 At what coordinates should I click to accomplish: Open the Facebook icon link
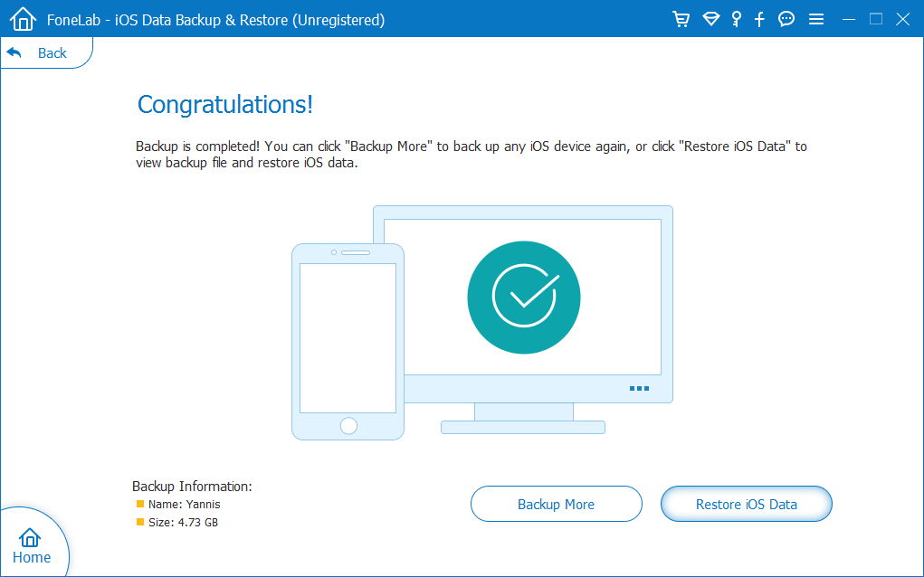pos(760,19)
